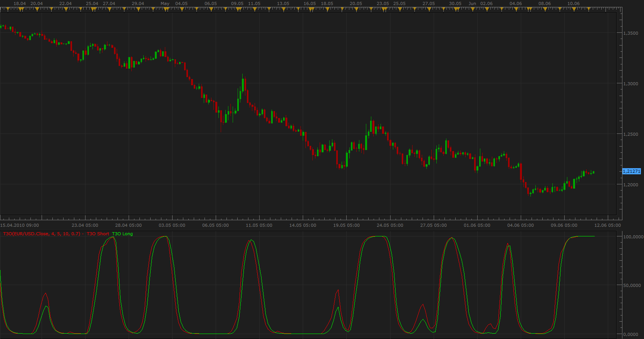Click the 03.05 05:00 time axis label

(172, 225)
